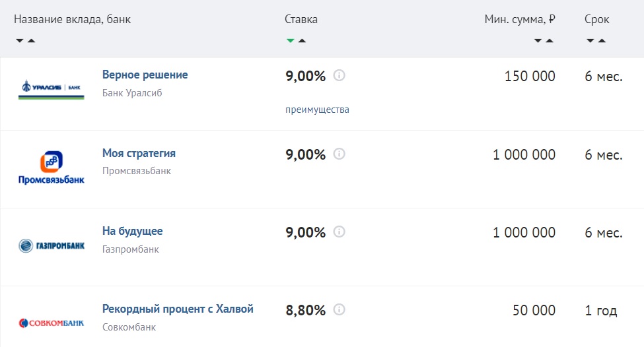Sort deposit name column descending
This screenshot has width=644, height=347.
[x=20, y=41]
